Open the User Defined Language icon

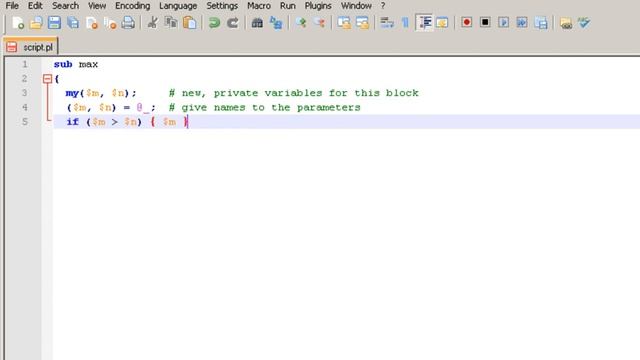[442, 22]
